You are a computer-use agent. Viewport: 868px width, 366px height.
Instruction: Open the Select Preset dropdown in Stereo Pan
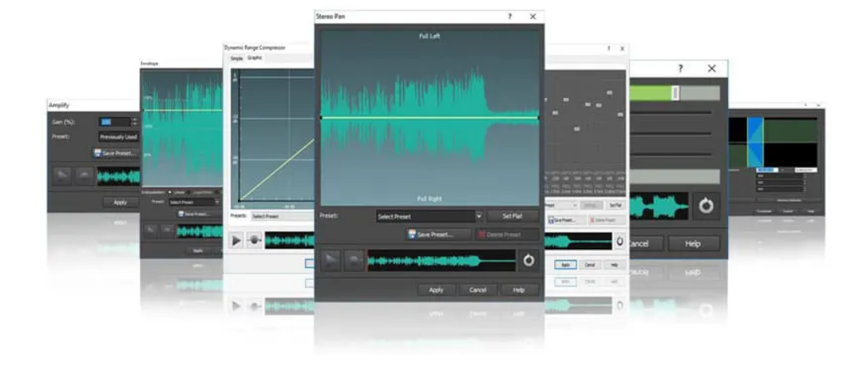click(x=429, y=217)
